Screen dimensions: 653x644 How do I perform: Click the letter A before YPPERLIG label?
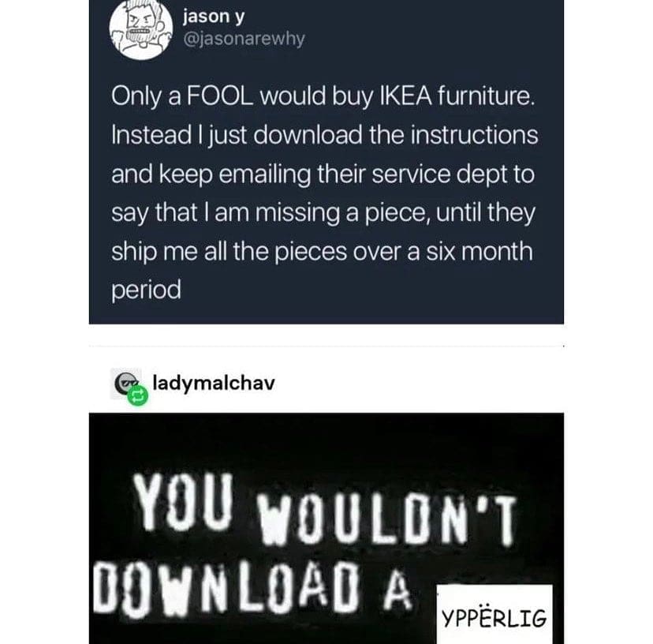[397, 590]
